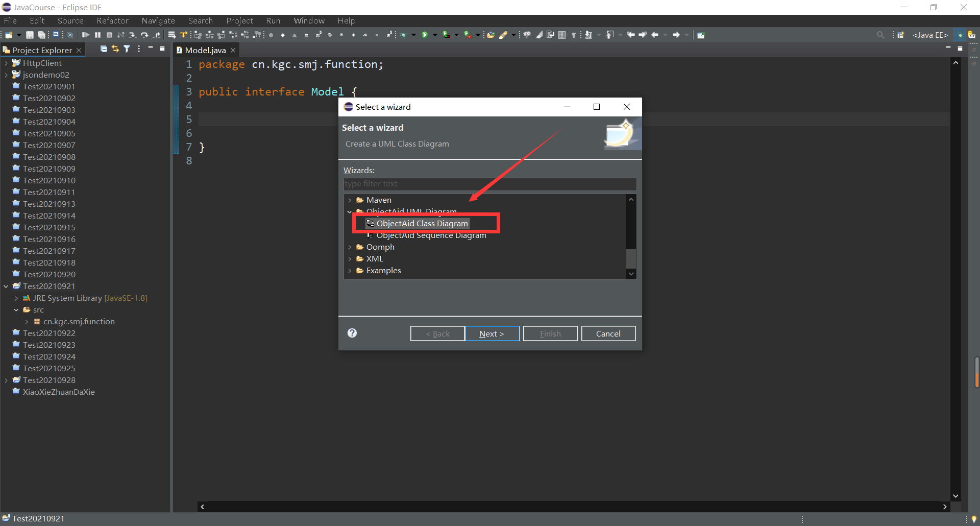980x526 pixels.
Task: Click the Suspend debug icon
Action: click(x=97, y=35)
